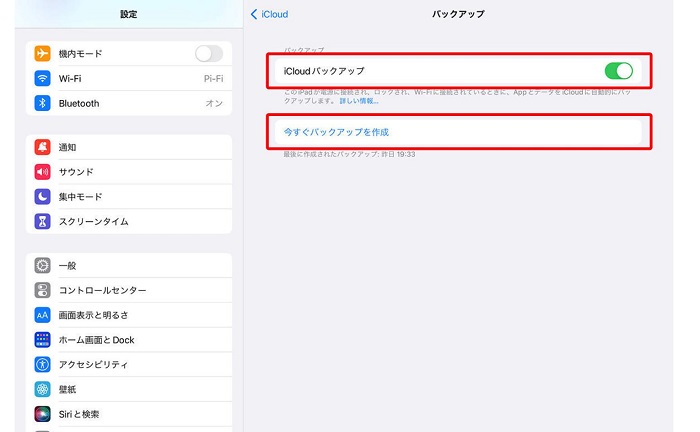Tap the red Notifications bell icon
Image resolution: width=700 pixels, height=432 pixels.
pos(42,147)
